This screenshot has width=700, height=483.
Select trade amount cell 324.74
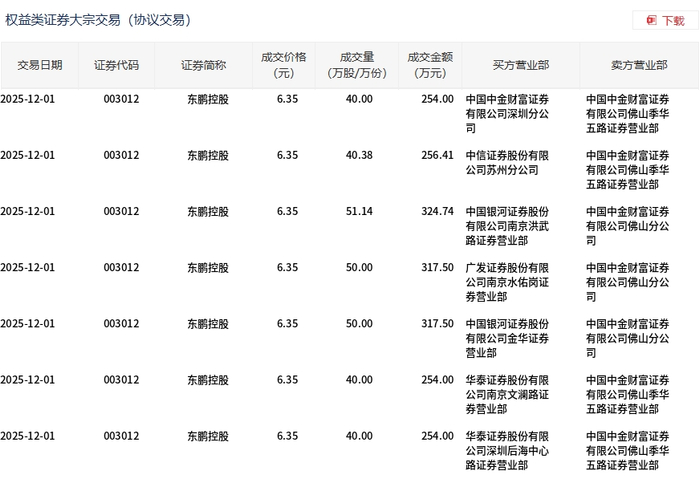pyautogui.click(x=438, y=212)
